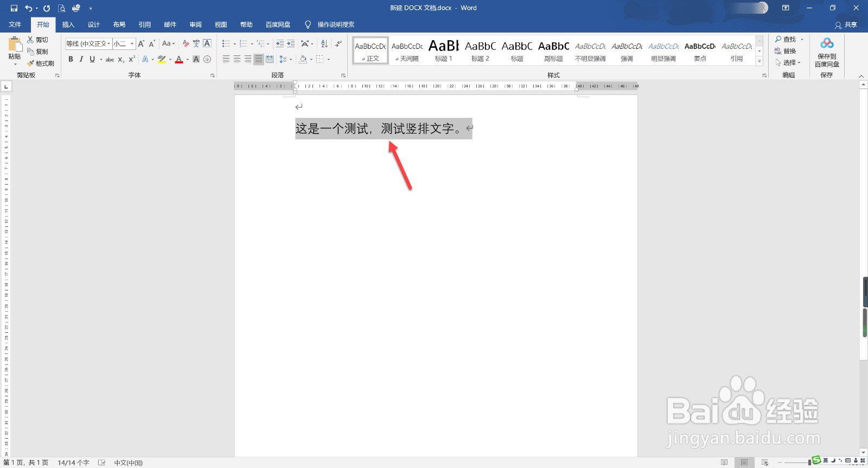Click the enclosed character (字) icon
Screen dimensions: 868x468
[207, 59]
